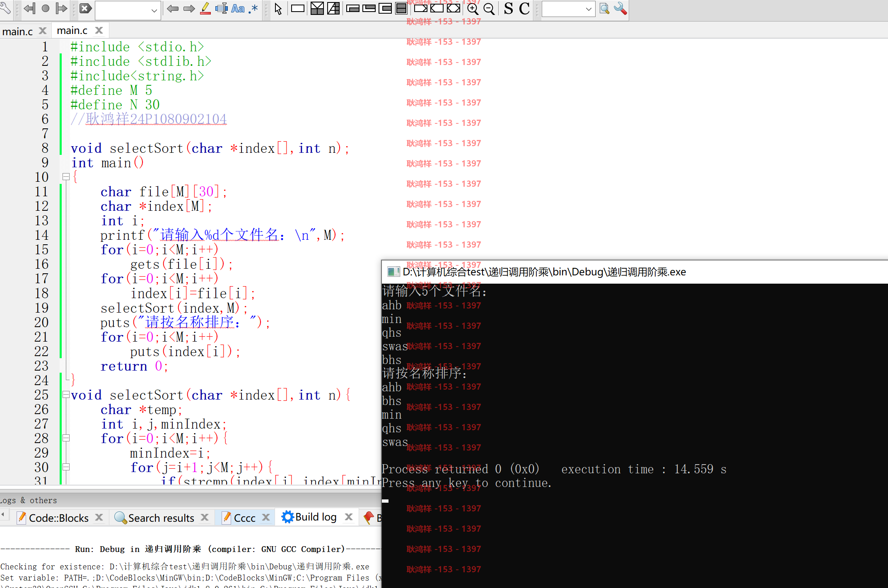
Task: Close the Build log tab
Action: (349, 516)
